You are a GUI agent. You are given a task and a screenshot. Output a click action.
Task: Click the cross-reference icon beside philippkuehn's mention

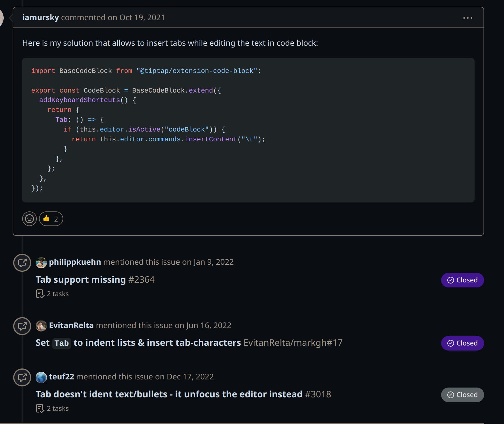tap(22, 263)
